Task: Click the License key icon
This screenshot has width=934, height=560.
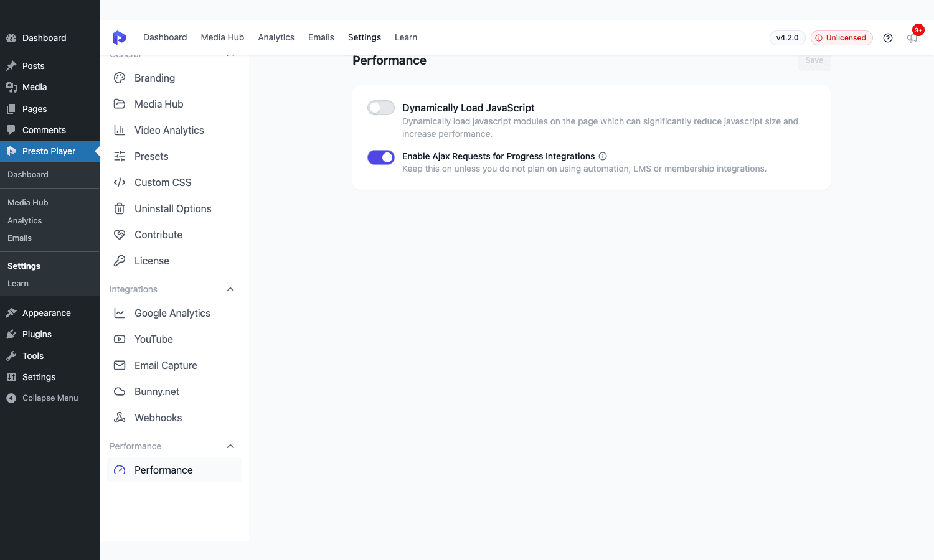Action: [x=120, y=261]
